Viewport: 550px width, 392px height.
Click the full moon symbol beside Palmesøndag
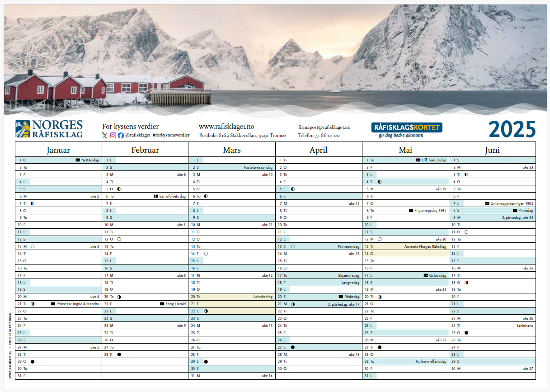click(293, 246)
